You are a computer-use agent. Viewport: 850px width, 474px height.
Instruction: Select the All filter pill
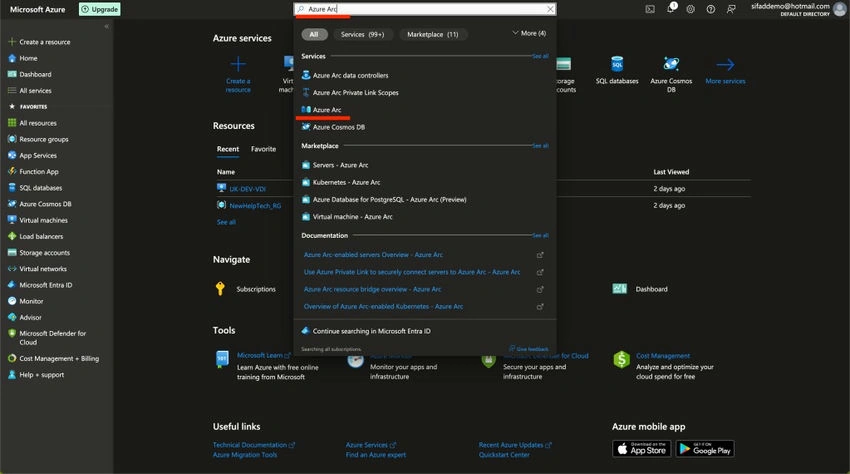[x=314, y=34]
